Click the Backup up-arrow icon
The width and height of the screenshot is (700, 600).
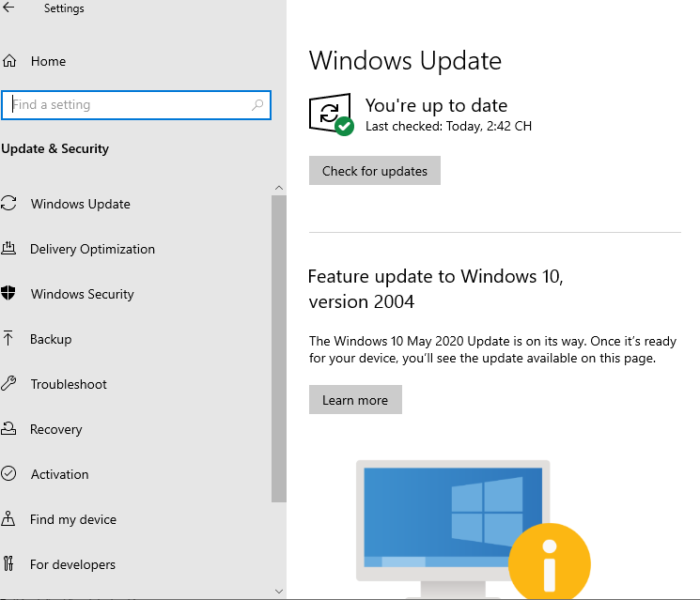(8, 338)
